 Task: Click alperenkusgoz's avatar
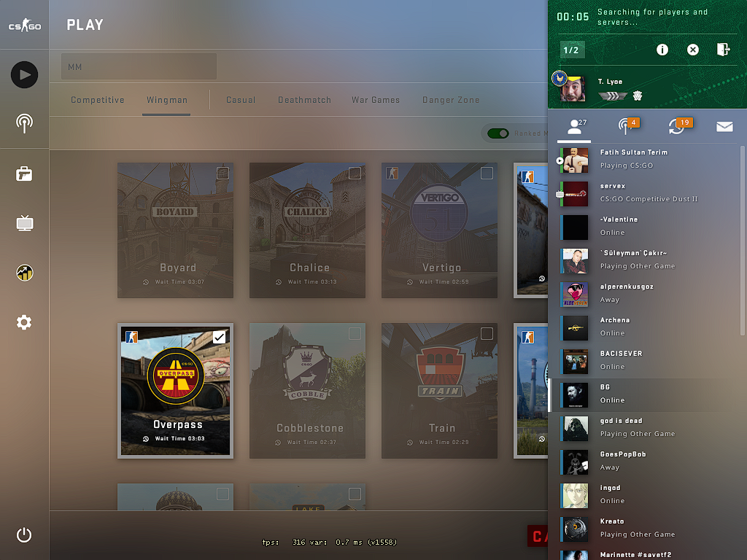point(575,295)
